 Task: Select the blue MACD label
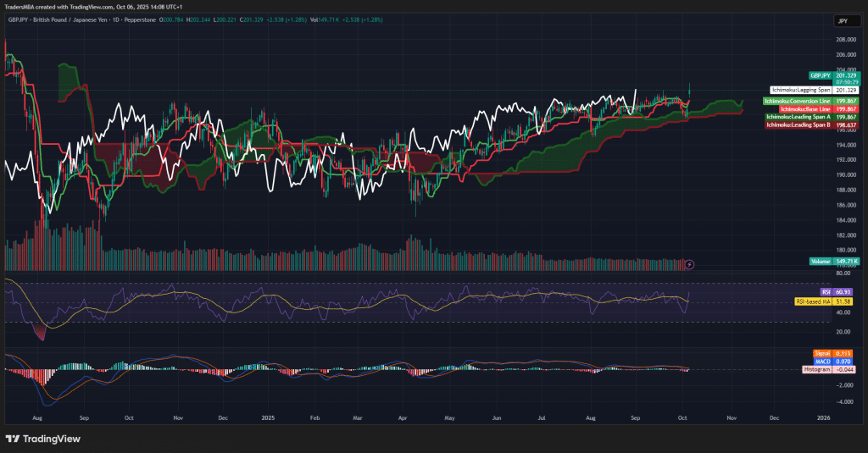(822, 362)
